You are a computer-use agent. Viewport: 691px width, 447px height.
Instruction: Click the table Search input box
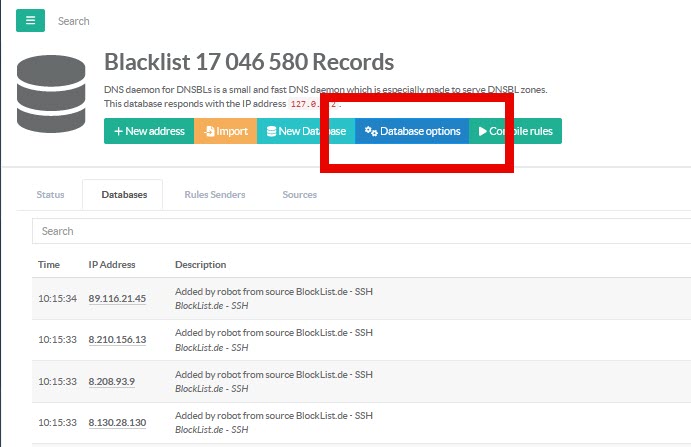[360, 231]
